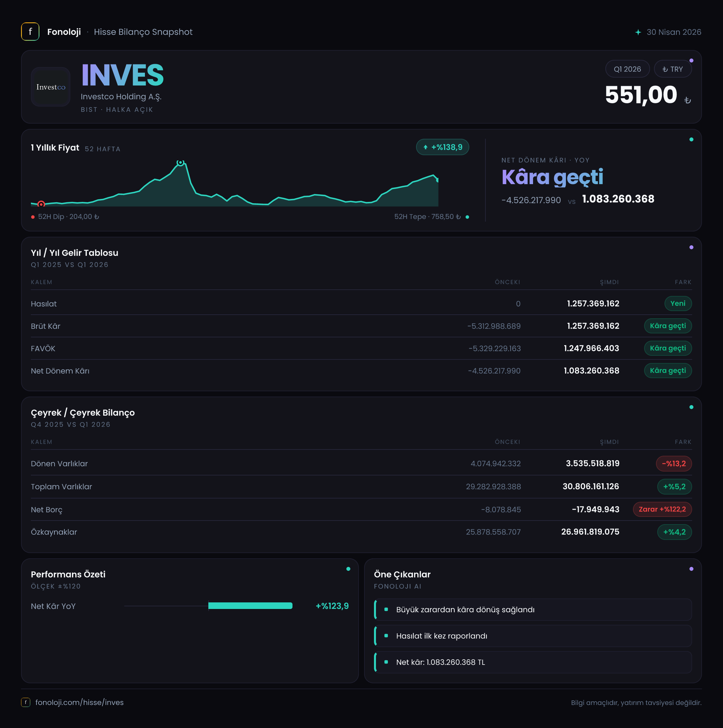Click the "Brüt Kâr" row label
723x728 pixels.
[46, 326]
